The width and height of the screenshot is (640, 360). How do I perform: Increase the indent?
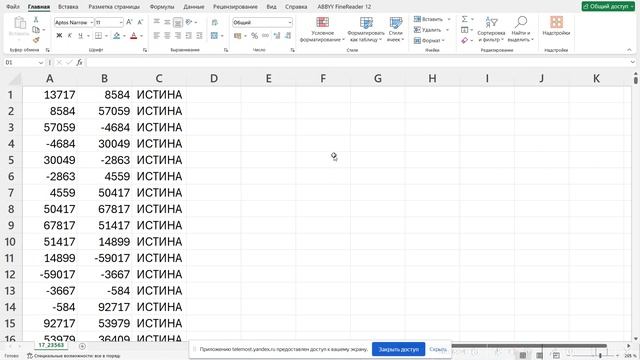[x=199, y=36]
